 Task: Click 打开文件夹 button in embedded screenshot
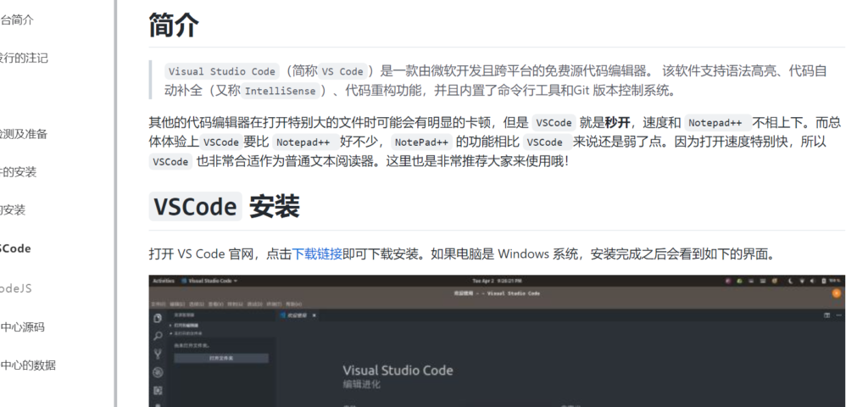coord(221,359)
